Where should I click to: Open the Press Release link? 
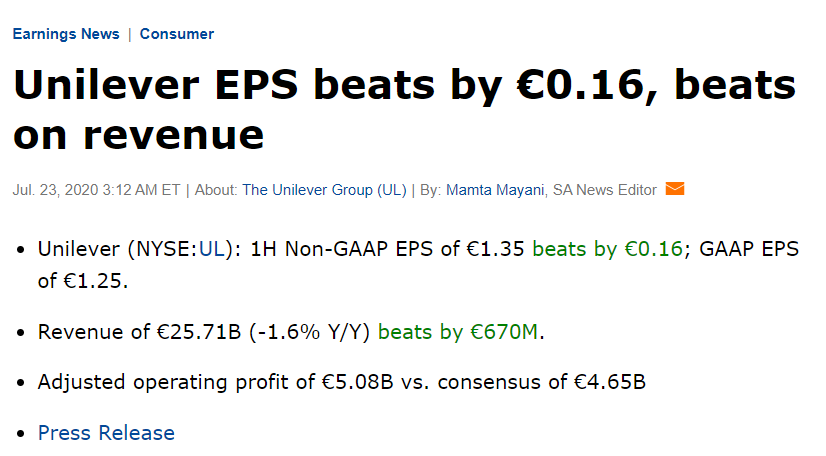tap(106, 433)
